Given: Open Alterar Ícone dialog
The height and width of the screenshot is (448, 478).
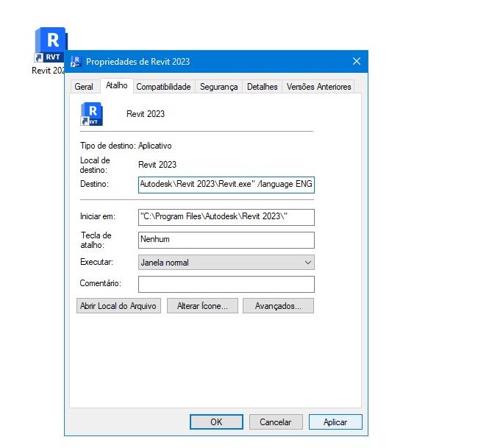Looking at the screenshot, I should pos(202,306).
